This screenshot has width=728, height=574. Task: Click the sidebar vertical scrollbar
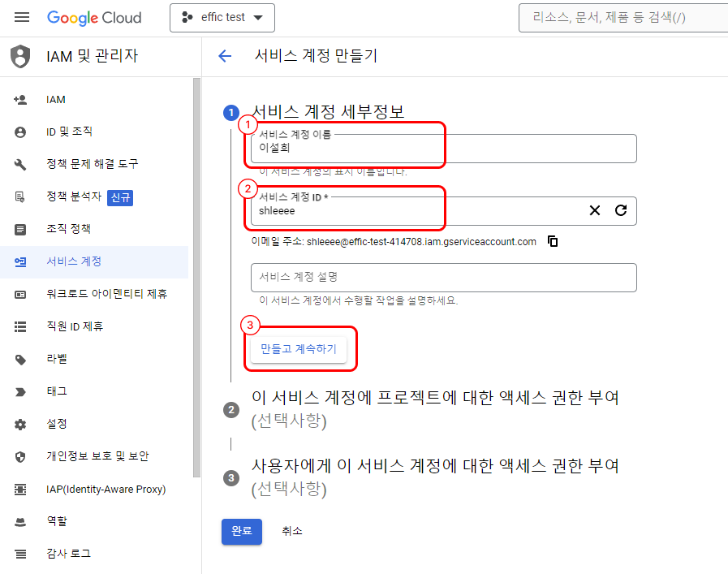point(196,276)
